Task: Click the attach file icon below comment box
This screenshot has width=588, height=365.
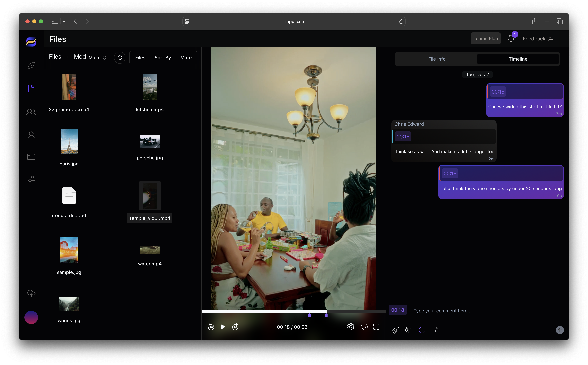Action: point(435,330)
